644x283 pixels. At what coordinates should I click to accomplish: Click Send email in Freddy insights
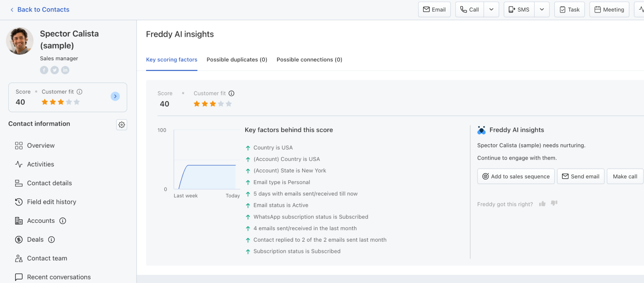(x=581, y=176)
